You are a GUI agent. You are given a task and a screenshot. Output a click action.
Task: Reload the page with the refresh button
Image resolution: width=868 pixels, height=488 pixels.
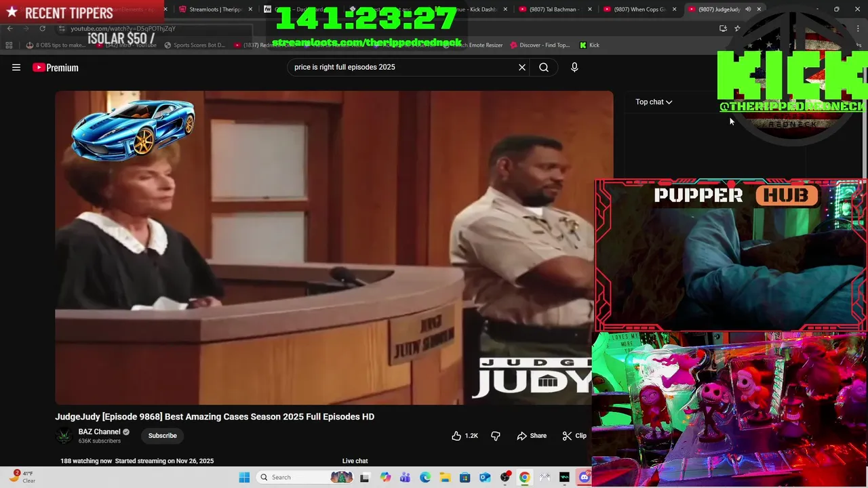pos(42,28)
